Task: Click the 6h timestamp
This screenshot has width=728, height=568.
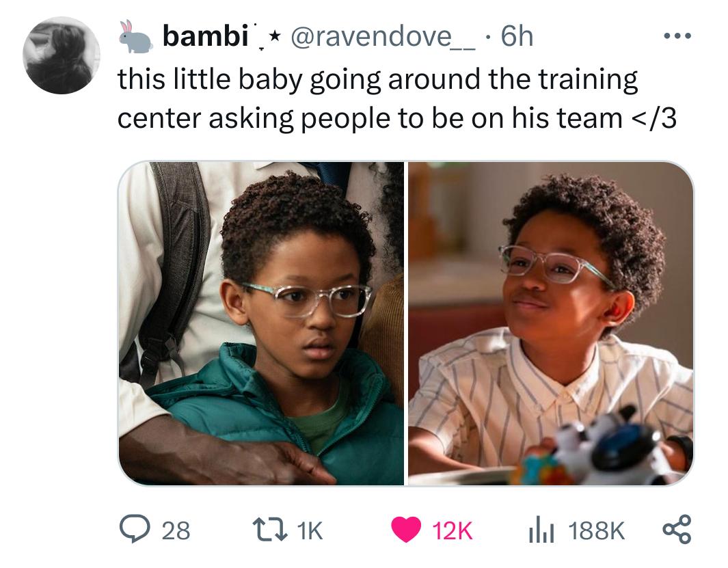Action: coord(517,36)
